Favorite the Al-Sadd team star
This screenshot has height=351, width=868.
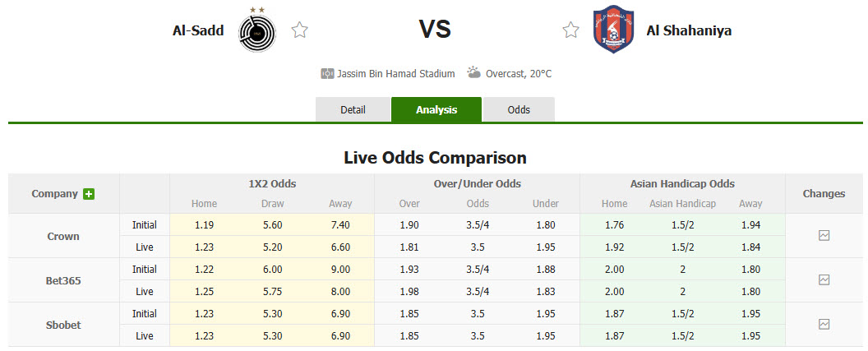coord(300,30)
